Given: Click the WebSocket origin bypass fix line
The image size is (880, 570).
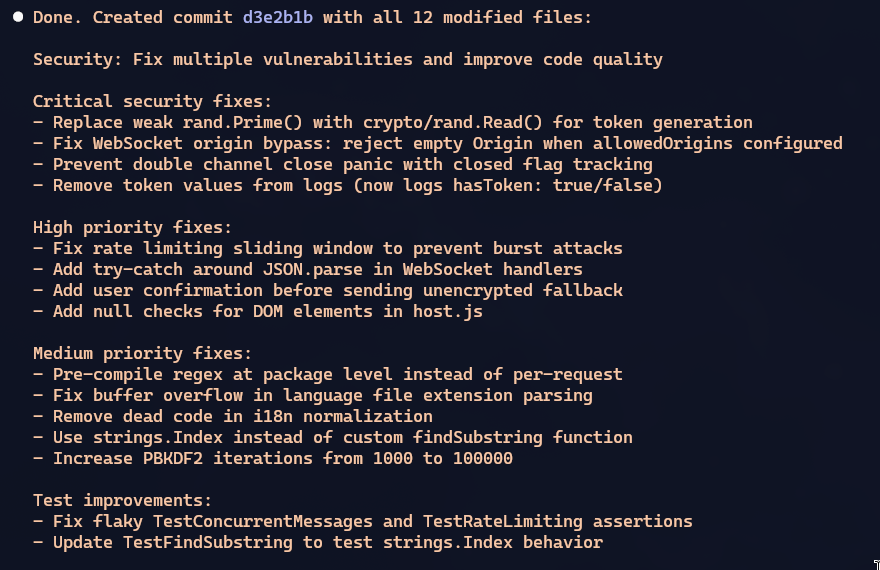Looking at the screenshot, I should pos(437,143).
